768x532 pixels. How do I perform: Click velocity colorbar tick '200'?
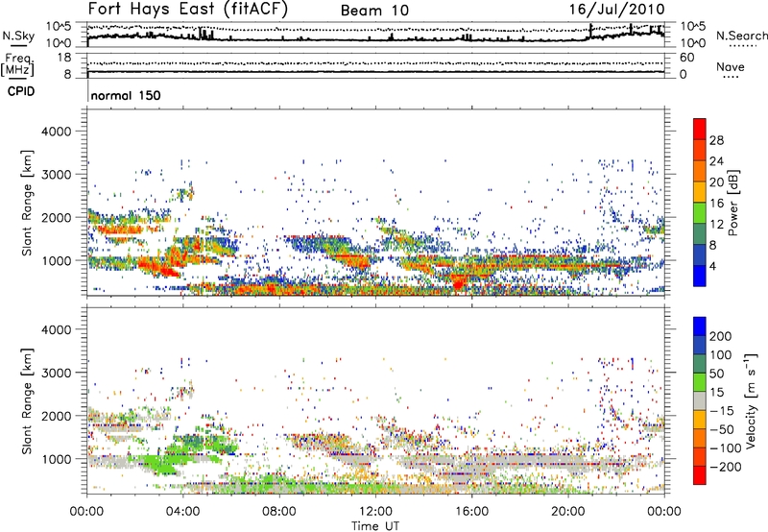[x=721, y=336]
